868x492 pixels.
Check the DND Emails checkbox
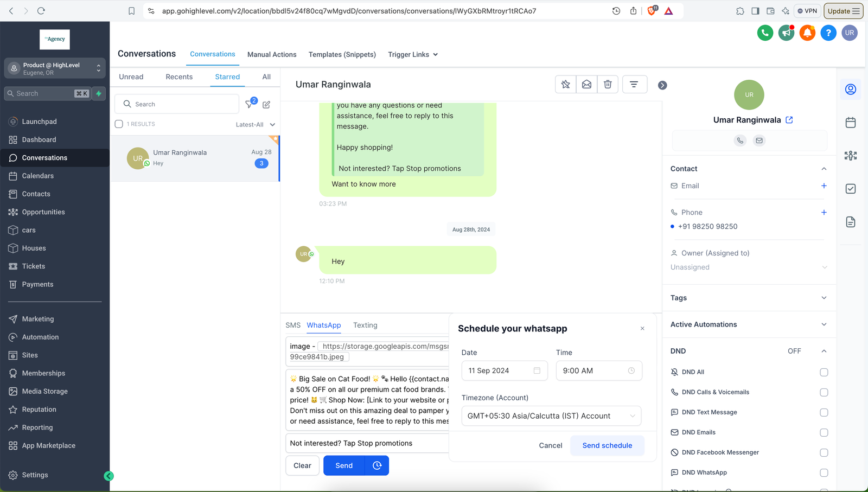pyautogui.click(x=824, y=432)
